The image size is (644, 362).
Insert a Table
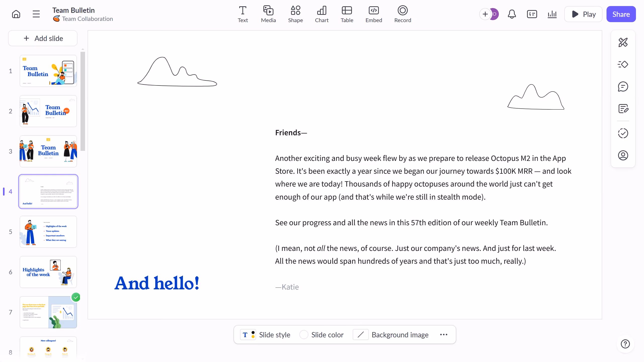click(347, 14)
